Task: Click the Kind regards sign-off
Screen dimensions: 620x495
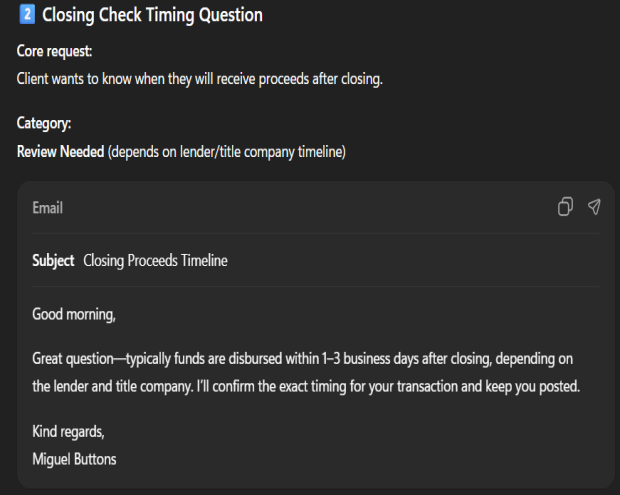Action: pyautogui.click(x=68, y=431)
